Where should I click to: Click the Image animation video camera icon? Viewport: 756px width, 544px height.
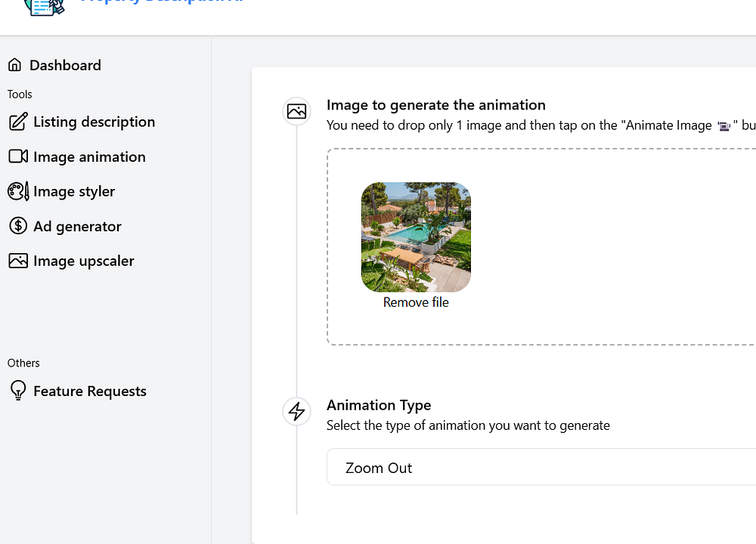point(18,156)
